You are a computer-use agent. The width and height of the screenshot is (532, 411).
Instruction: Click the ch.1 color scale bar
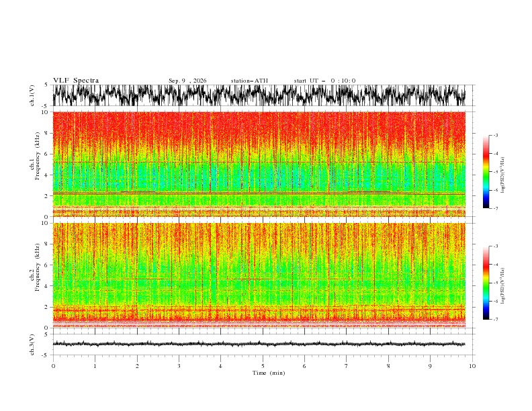[x=486, y=172]
